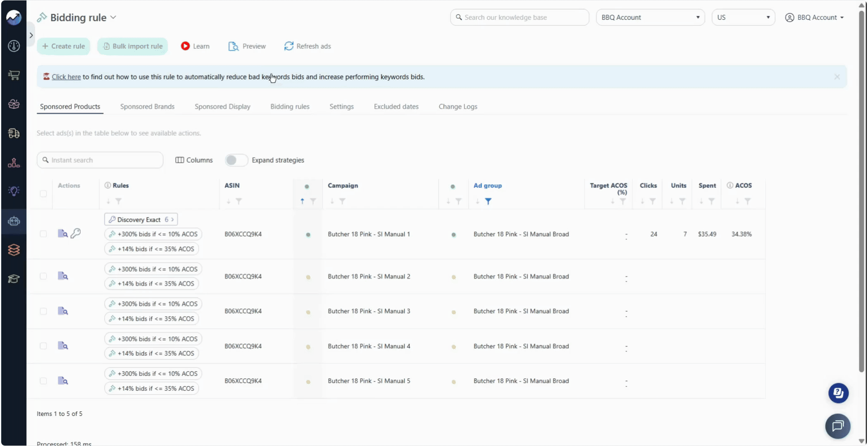Click the ACOS column info icon
This screenshot has height=446, width=868.
coord(730,185)
